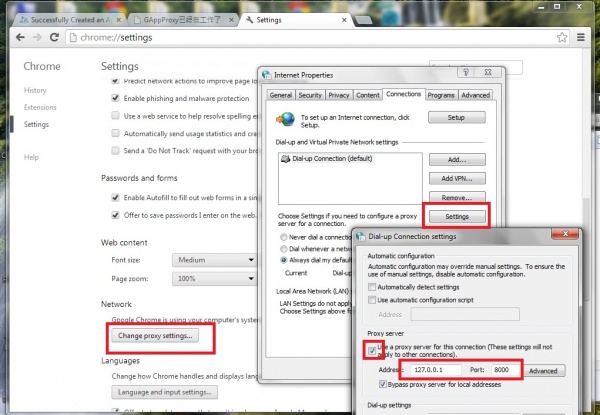
Task: Toggle 'Use a web service to help resolve spelling'
Action: [115, 116]
